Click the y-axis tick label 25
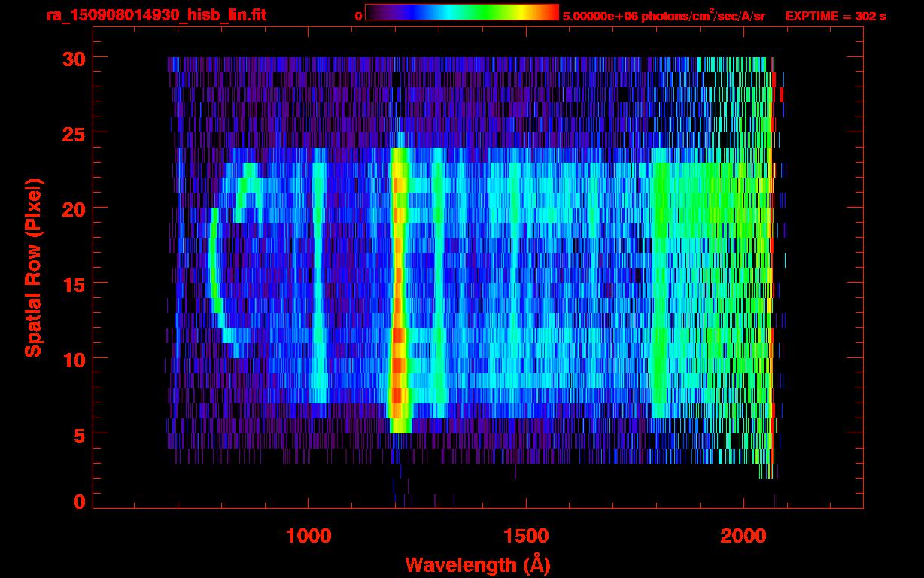924x578 pixels. [74, 133]
